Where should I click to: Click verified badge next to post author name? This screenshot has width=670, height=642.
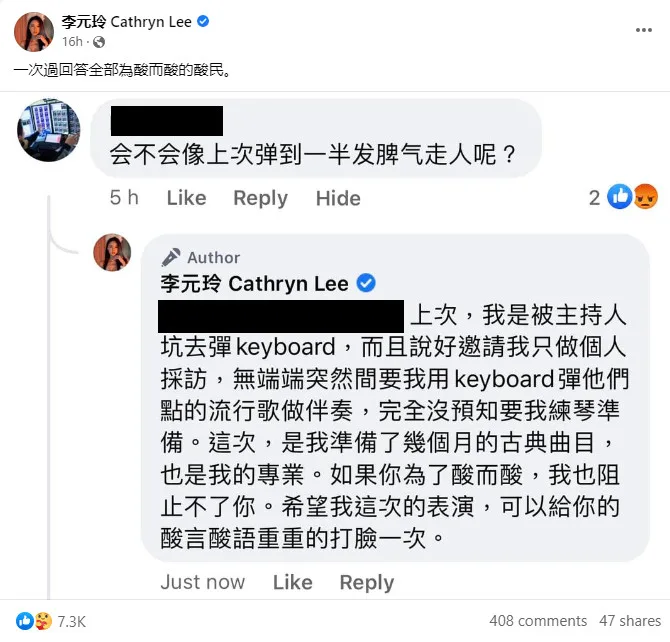point(203,21)
